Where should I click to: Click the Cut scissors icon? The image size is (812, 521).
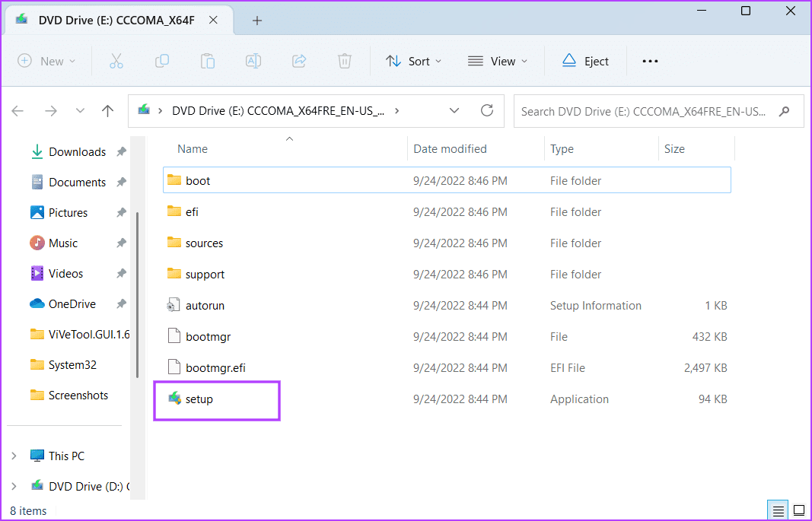click(x=116, y=61)
